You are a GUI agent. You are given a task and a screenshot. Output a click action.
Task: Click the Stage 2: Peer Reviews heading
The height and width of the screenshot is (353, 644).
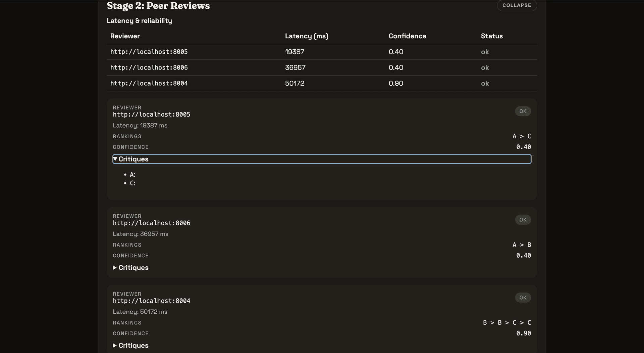click(x=158, y=6)
